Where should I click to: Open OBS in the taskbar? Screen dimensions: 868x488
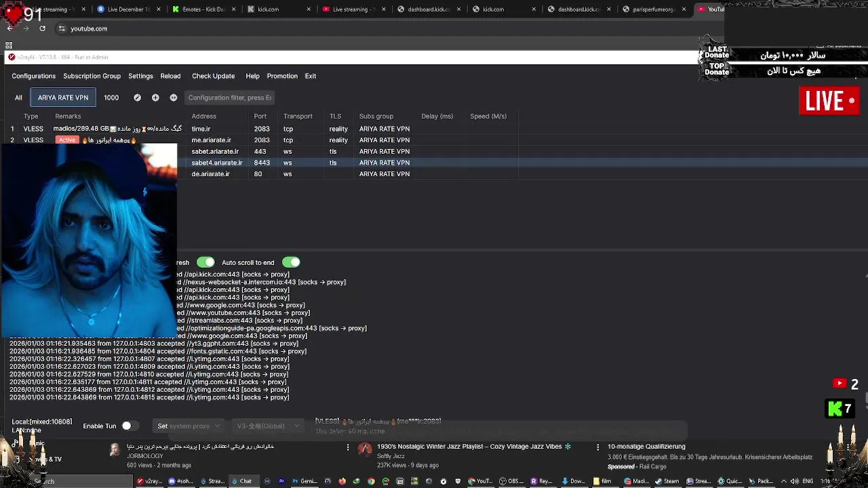coord(512,481)
